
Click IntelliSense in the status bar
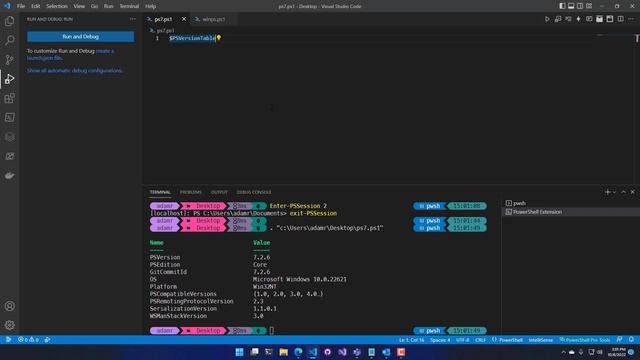point(540,340)
